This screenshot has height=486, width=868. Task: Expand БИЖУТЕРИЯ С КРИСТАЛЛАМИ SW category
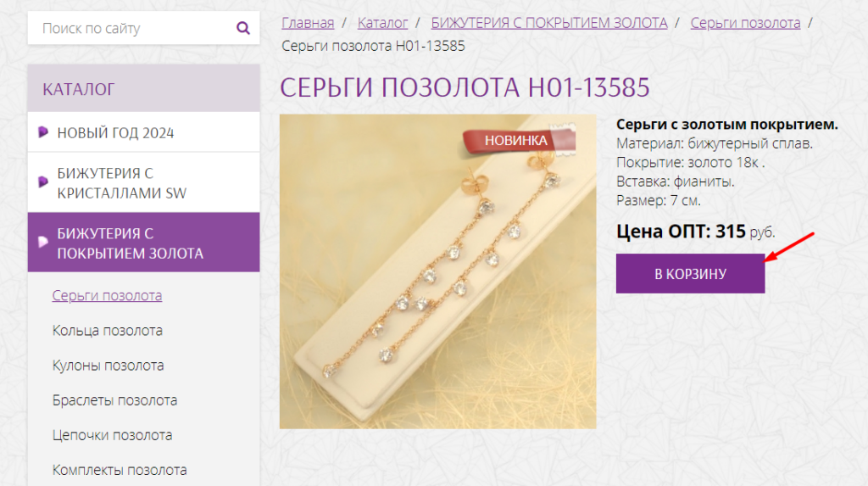click(143, 183)
